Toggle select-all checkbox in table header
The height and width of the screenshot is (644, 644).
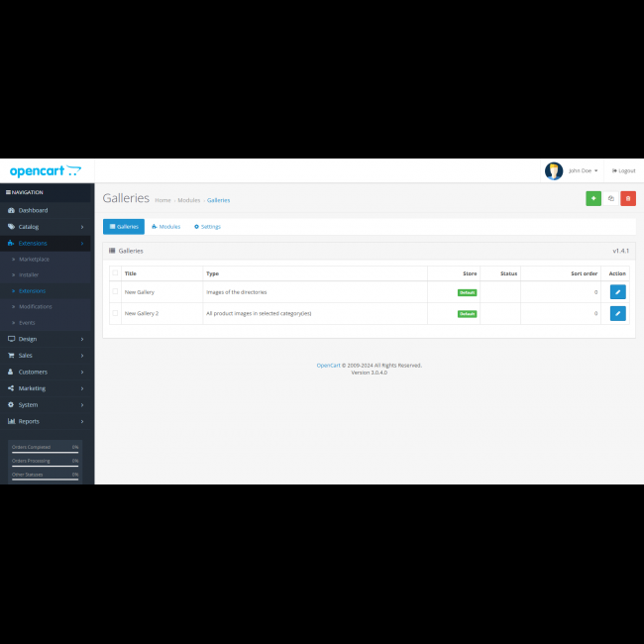(115, 273)
